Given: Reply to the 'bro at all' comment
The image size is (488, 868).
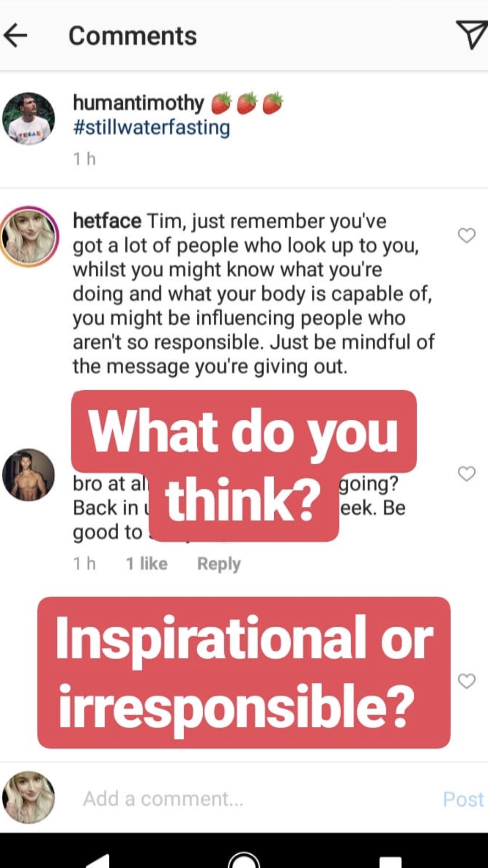Looking at the screenshot, I should pyautogui.click(x=218, y=564).
